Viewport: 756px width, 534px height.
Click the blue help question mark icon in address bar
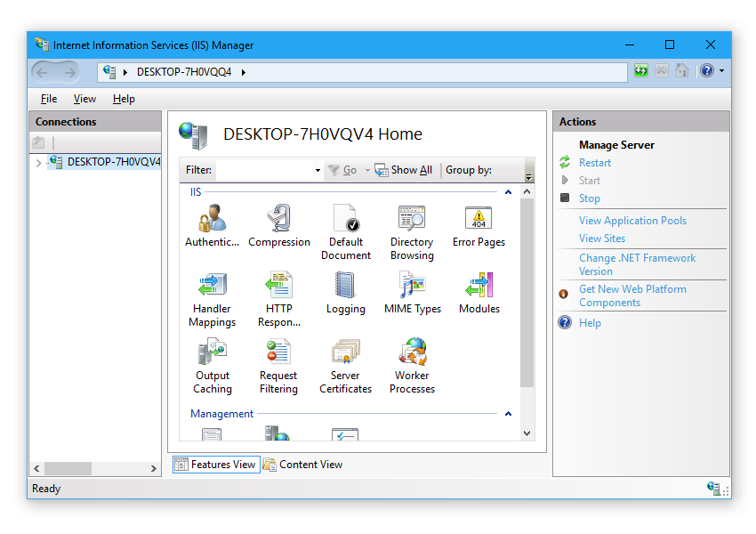(707, 71)
